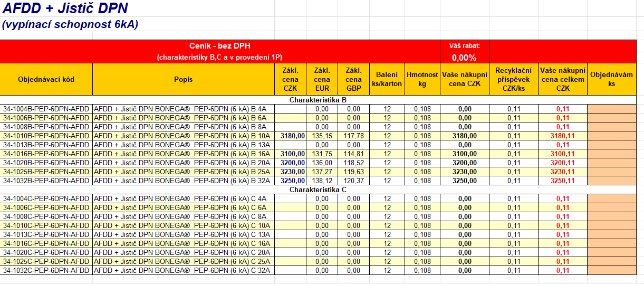
Task: Select code cell 34-1020B-PEP-6DPN-AFDD
Action: pos(46,163)
